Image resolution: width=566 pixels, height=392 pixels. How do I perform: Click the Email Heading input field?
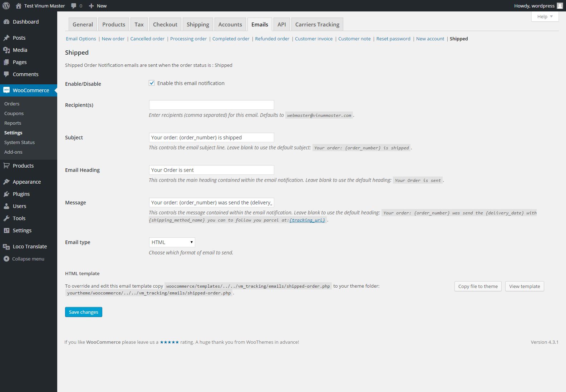pos(212,170)
